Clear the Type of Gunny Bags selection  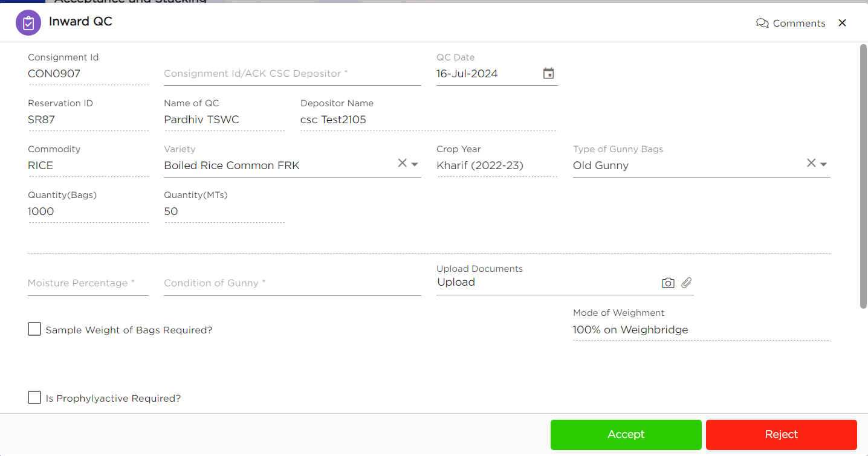[811, 163]
